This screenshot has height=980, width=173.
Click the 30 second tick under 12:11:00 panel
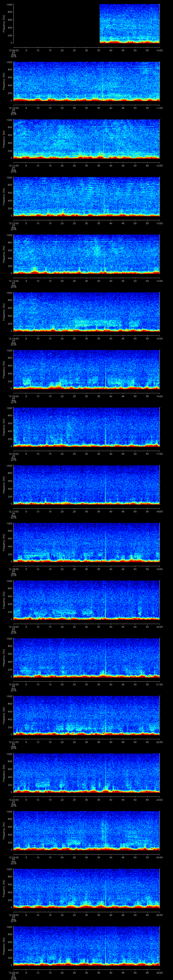[x=86, y=166]
